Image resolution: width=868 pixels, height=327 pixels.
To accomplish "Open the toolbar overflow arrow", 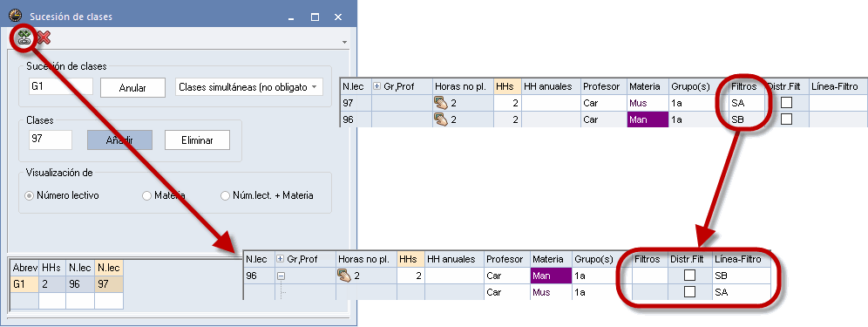I will coord(344,42).
